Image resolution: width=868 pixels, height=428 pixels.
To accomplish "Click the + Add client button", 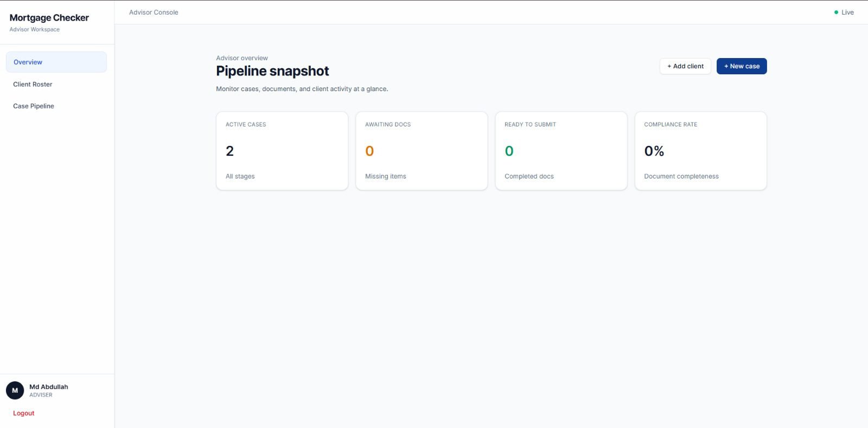I will 685,66.
